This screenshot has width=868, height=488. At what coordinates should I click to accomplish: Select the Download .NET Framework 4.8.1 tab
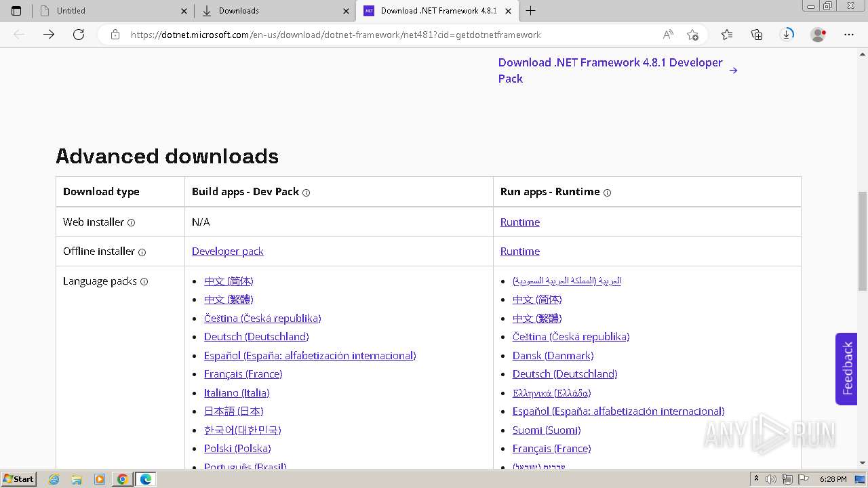(437, 11)
